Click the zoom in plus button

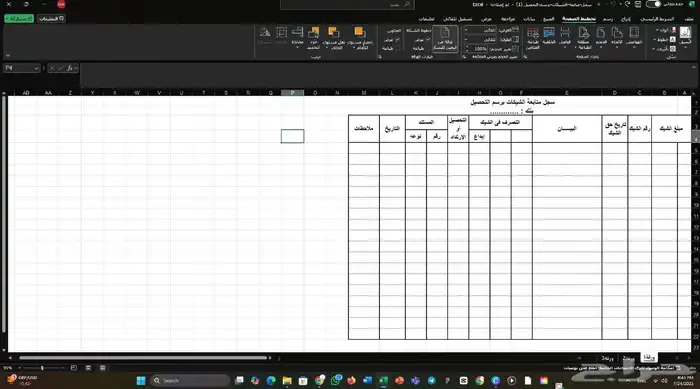[x=19, y=368]
